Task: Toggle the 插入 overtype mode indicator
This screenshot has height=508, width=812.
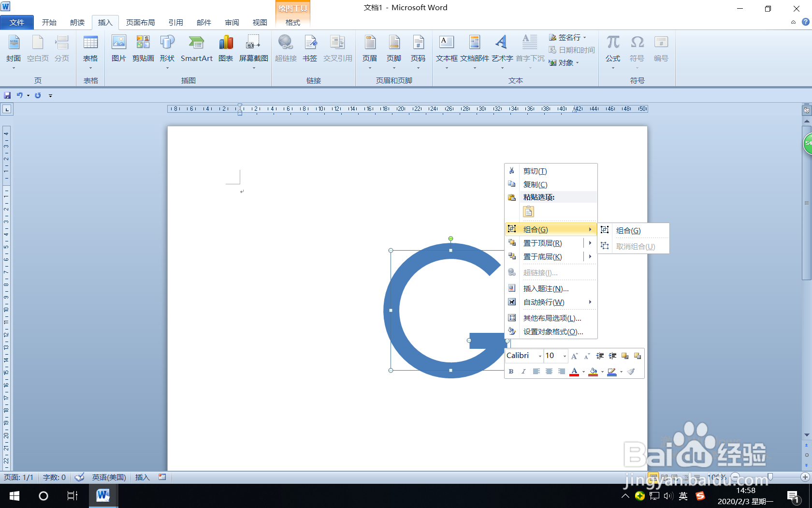Action: click(x=142, y=478)
